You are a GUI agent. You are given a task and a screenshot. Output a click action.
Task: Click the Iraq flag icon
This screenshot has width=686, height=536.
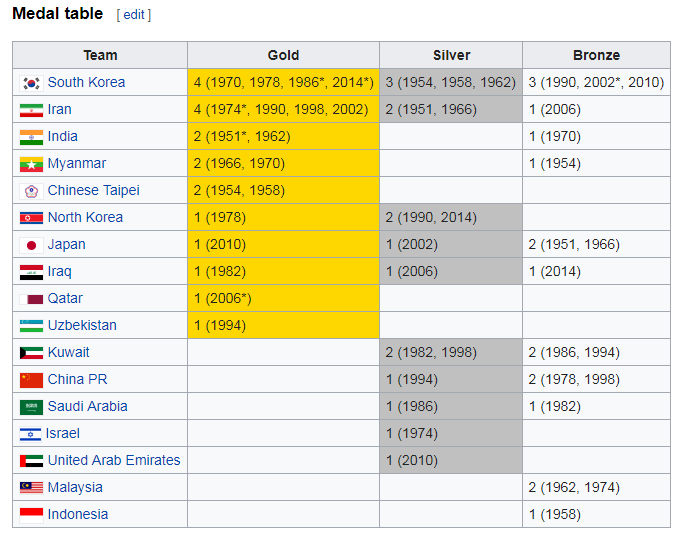(x=32, y=272)
